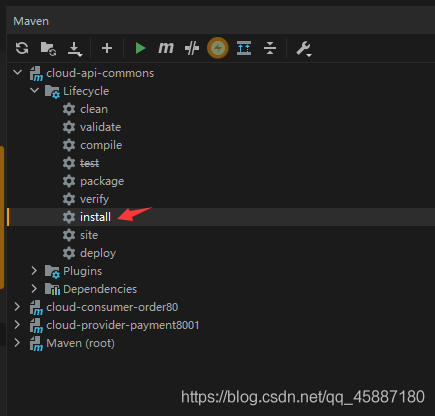Toggle offline mode icon
Image resolution: width=435 pixels, height=416 pixels.
tap(192, 48)
